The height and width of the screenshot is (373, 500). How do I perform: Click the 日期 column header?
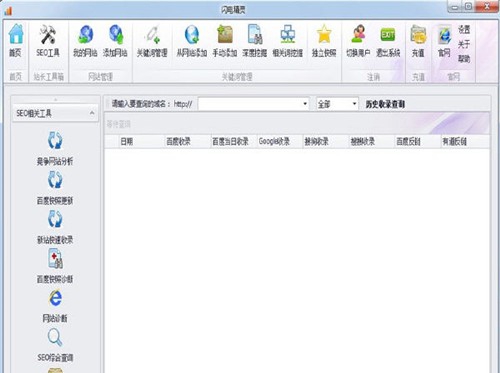141,142
